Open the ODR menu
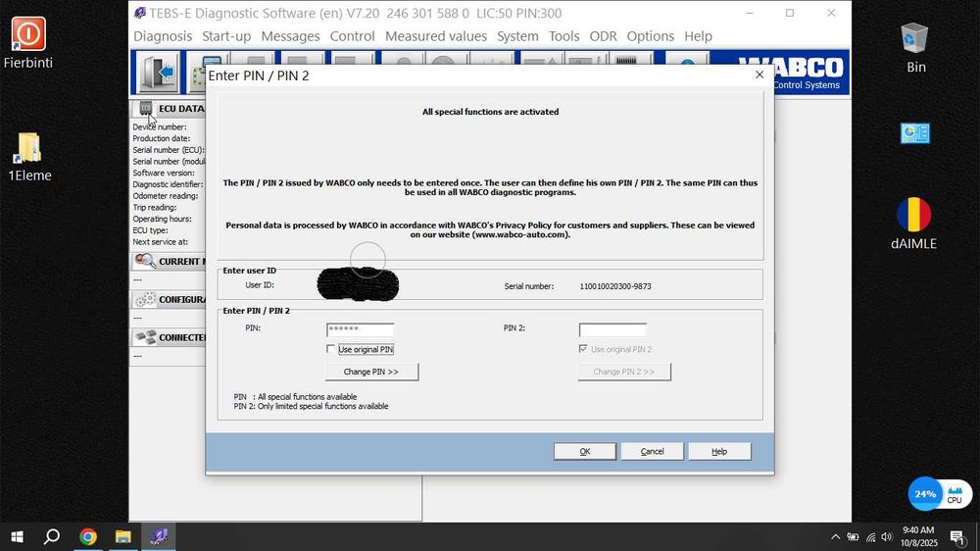The width and height of the screenshot is (980, 551). (x=603, y=36)
